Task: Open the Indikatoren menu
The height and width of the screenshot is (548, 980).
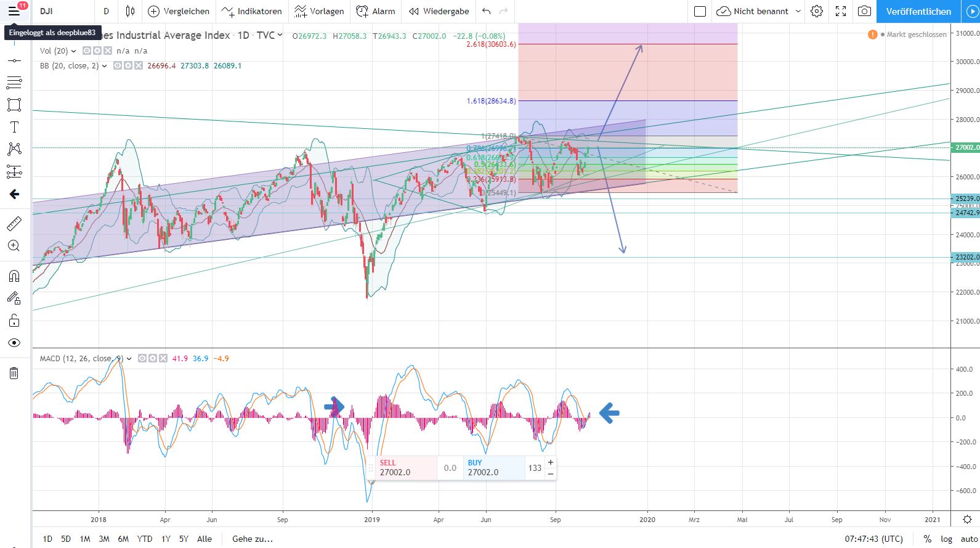Action: point(251,11)
